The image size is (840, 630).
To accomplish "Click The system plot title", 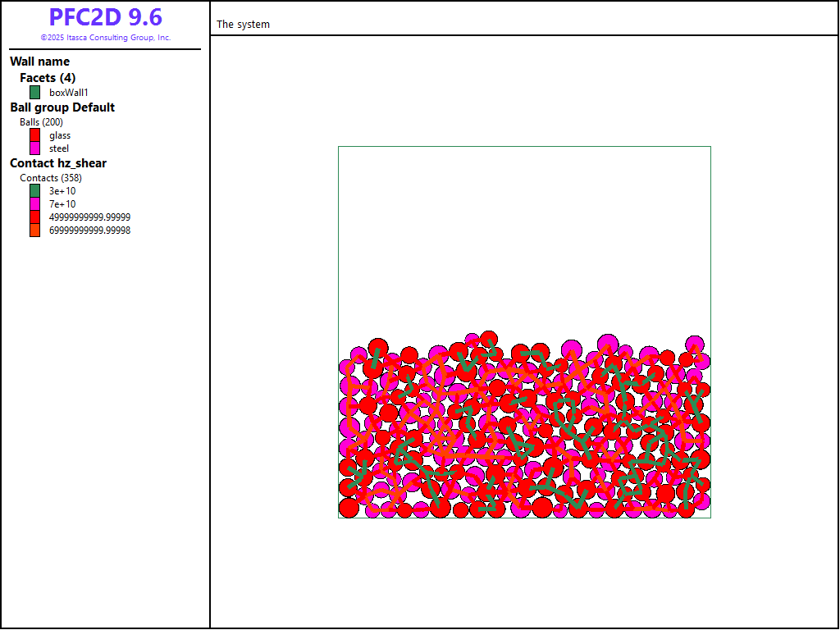I will [x=243, y=25].
